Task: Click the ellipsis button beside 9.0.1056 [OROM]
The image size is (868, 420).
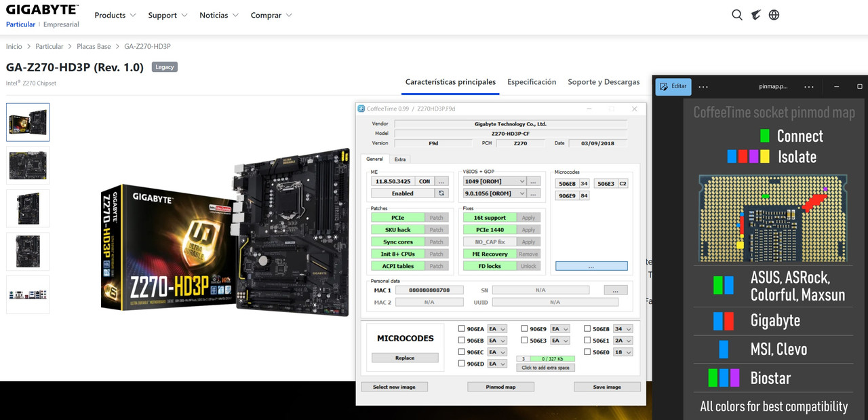Action: click(534, 193)
